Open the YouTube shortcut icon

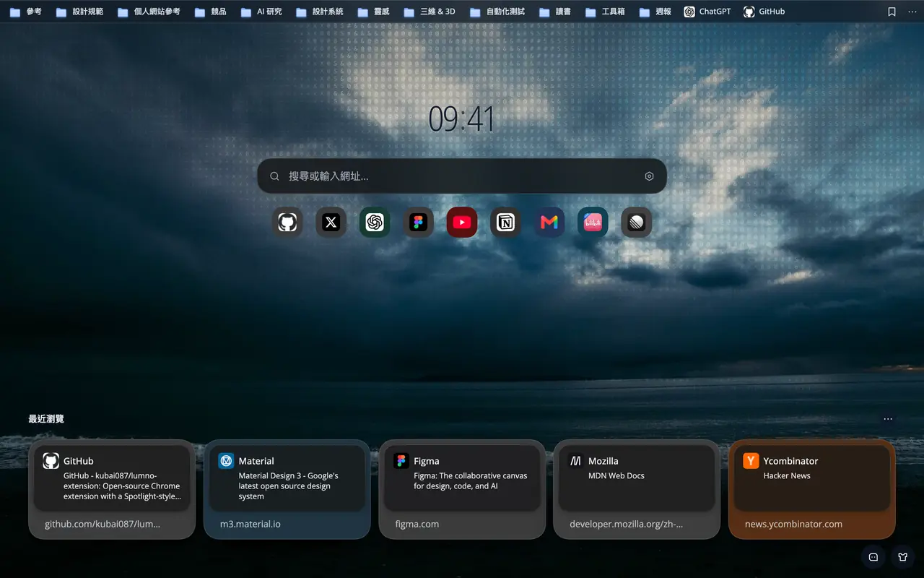(462, 223)
